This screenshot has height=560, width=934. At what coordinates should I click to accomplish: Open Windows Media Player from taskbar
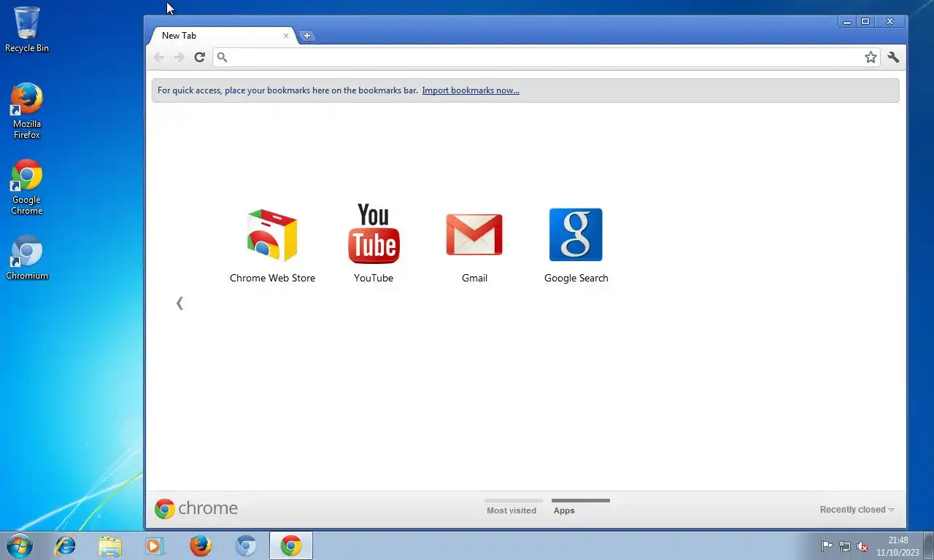pyautogui.click(x=155, y=545)
